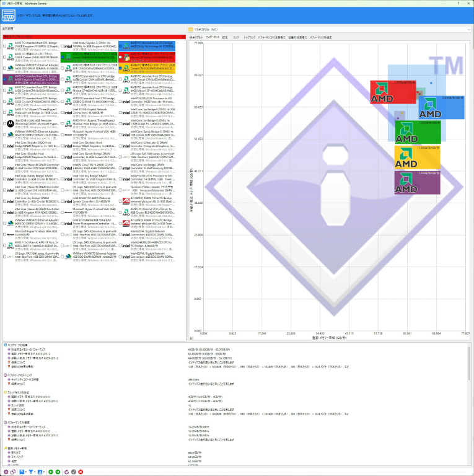Click the blue AMD tile in chart

click(442, 107)
